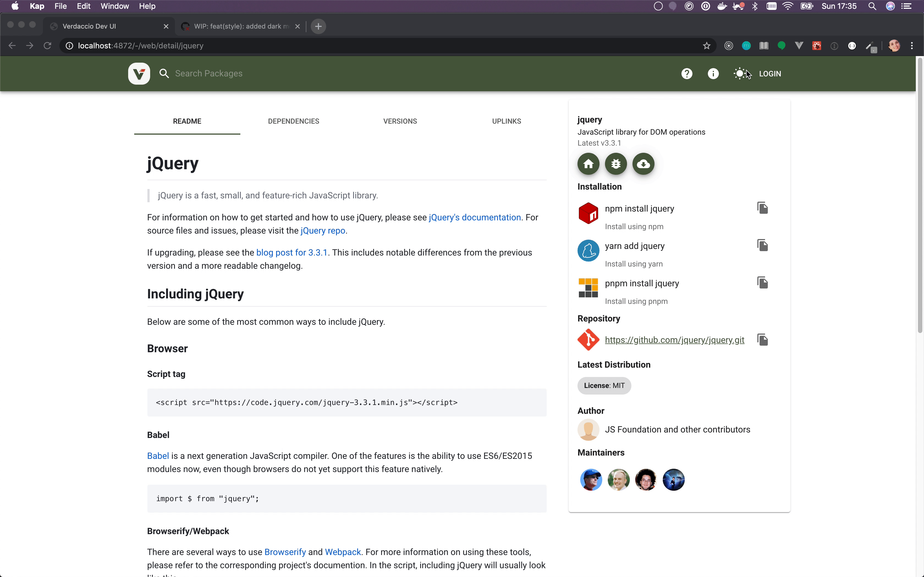Viewport: 924px width, 577px height.
Task: Open jquery homepage via house icon
Action: 588,164
